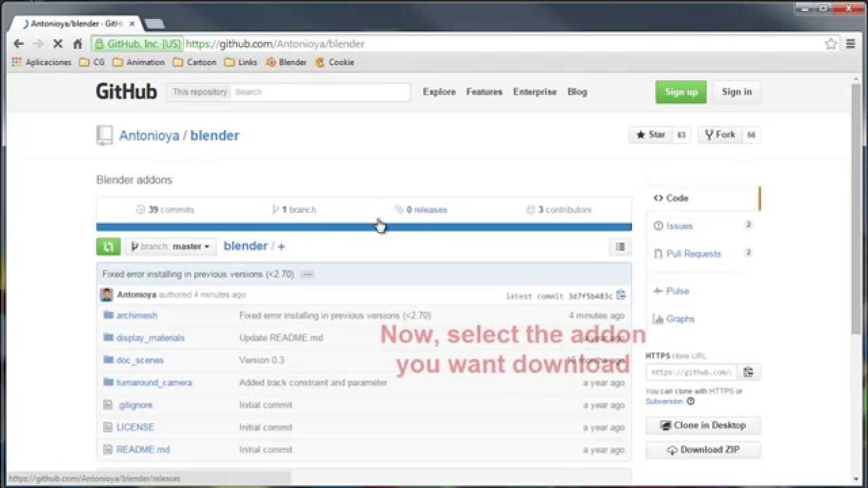868x488 pixels.
Task: Fork the blender repository
Action: tap(720, 135)
